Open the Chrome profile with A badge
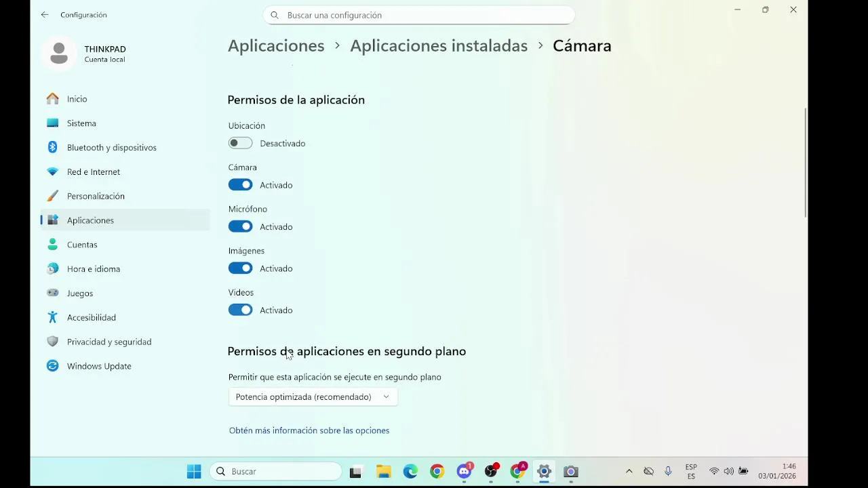The height and width of the screenshot is (488, 868). 519,472
